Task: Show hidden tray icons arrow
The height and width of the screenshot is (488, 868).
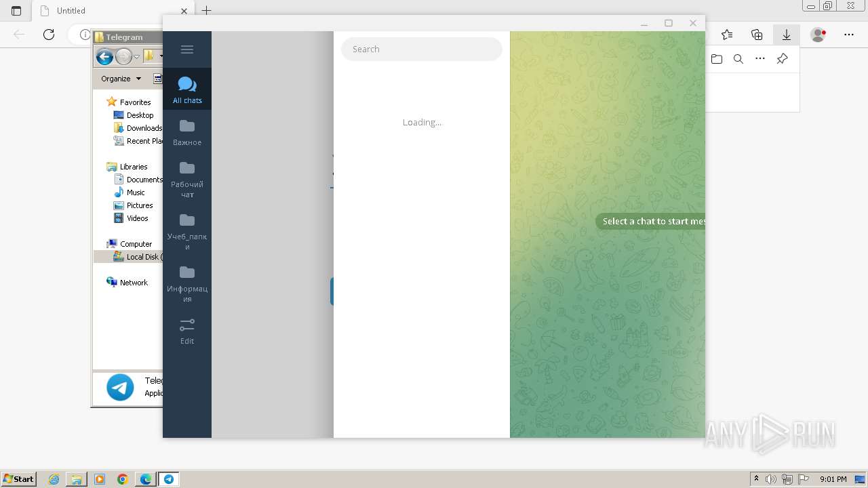Action: coord(756,479)
